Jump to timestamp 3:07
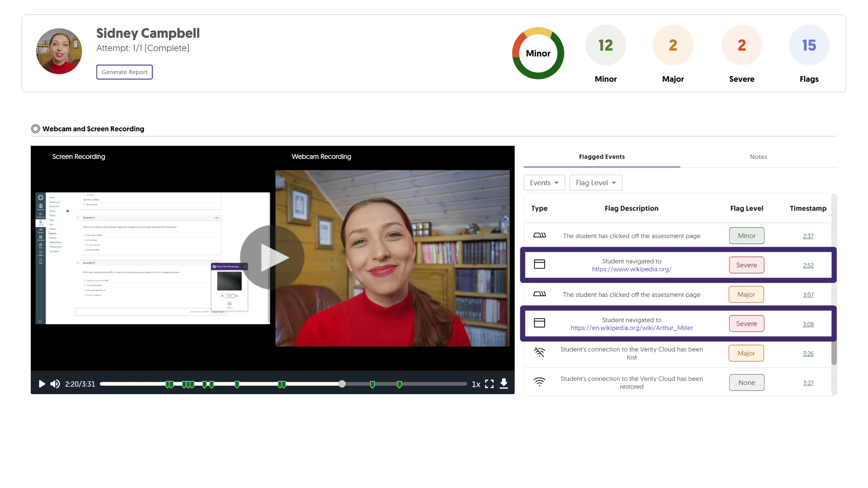The width and height of the screenshot is (868, 488). point(808,295)
